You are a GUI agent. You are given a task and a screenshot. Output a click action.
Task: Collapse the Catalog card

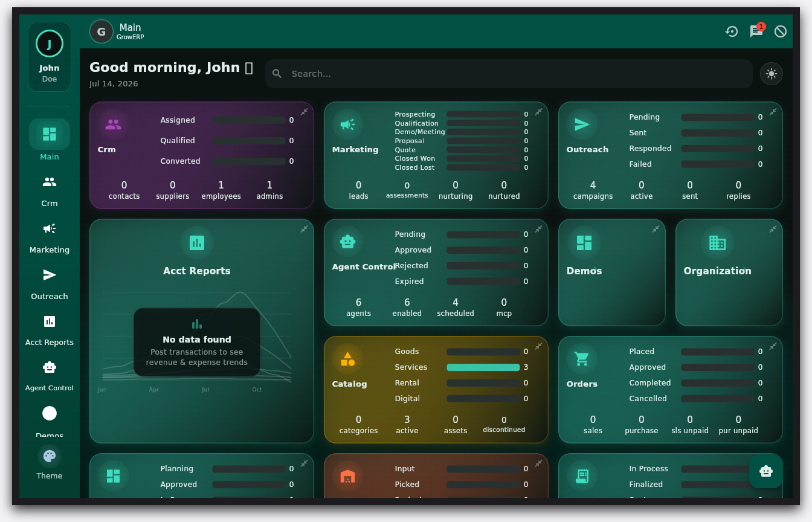tap(539, 346)
